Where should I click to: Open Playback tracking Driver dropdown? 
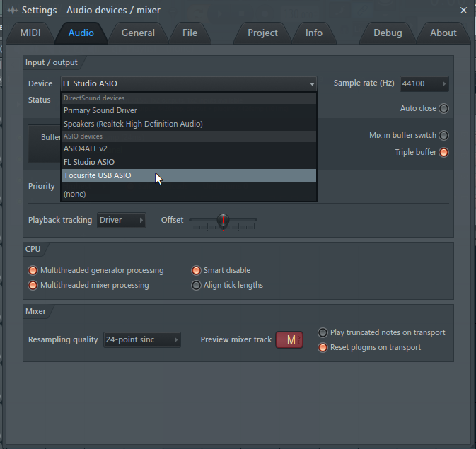tap(122, 220)
